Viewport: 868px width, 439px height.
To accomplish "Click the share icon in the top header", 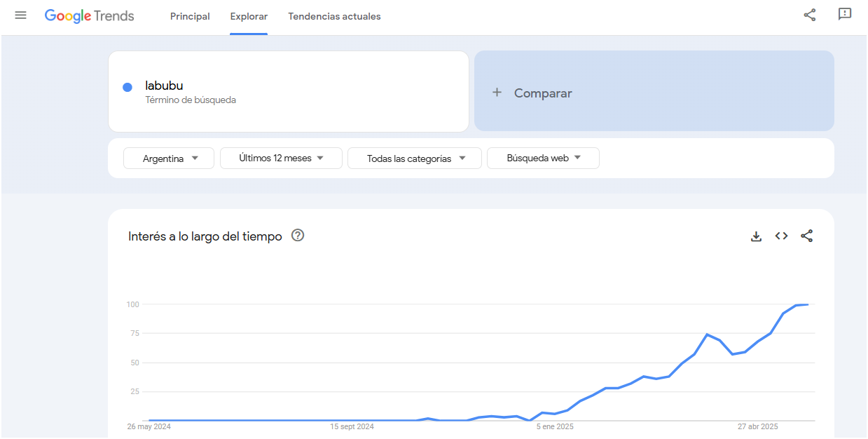I will [809, 15].
